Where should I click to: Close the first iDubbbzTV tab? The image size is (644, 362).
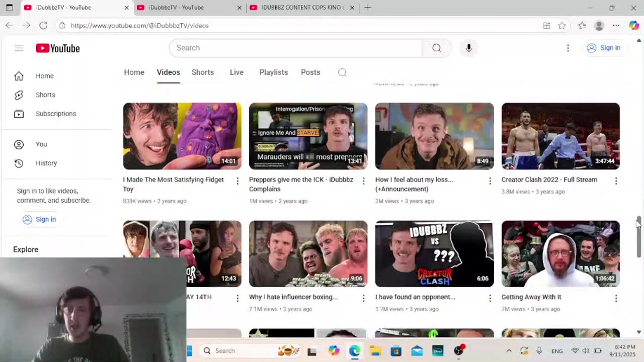click(126, 8)
